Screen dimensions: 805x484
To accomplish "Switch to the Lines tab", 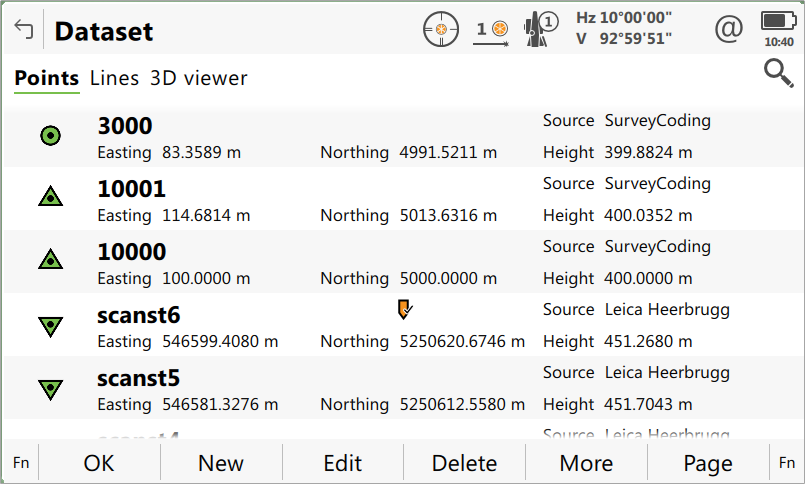I will [x=114, y=78].
